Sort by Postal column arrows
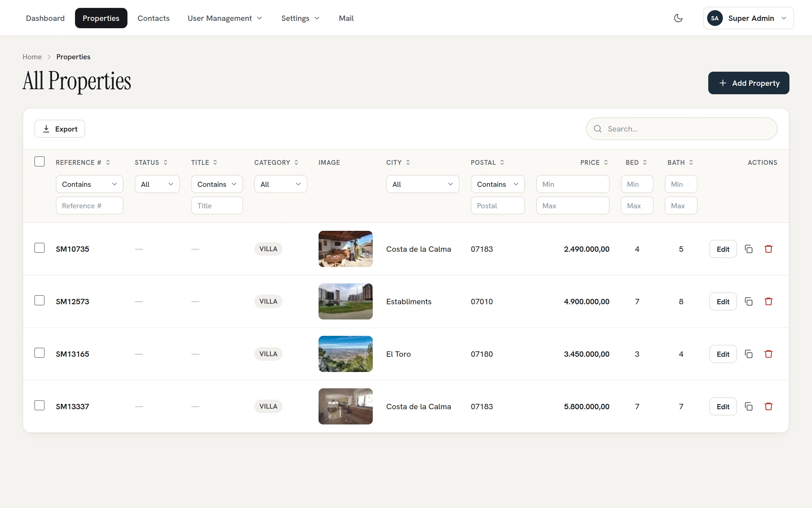812x508 pixels. click(502, 162)
